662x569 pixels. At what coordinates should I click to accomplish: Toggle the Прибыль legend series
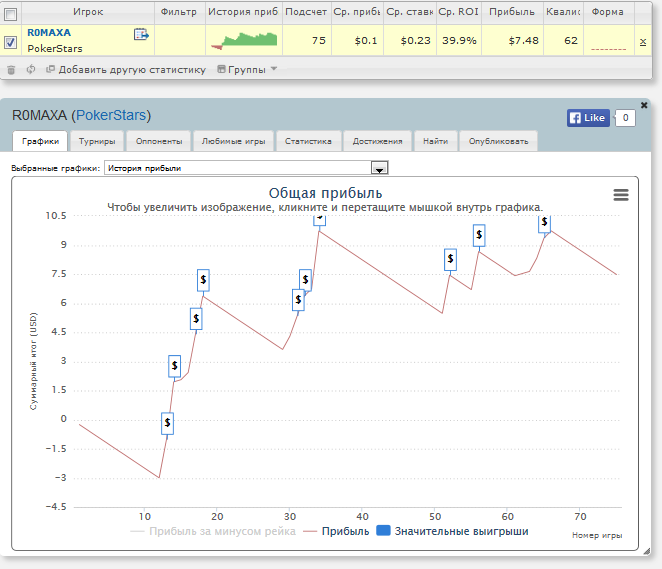pos(336,531)
